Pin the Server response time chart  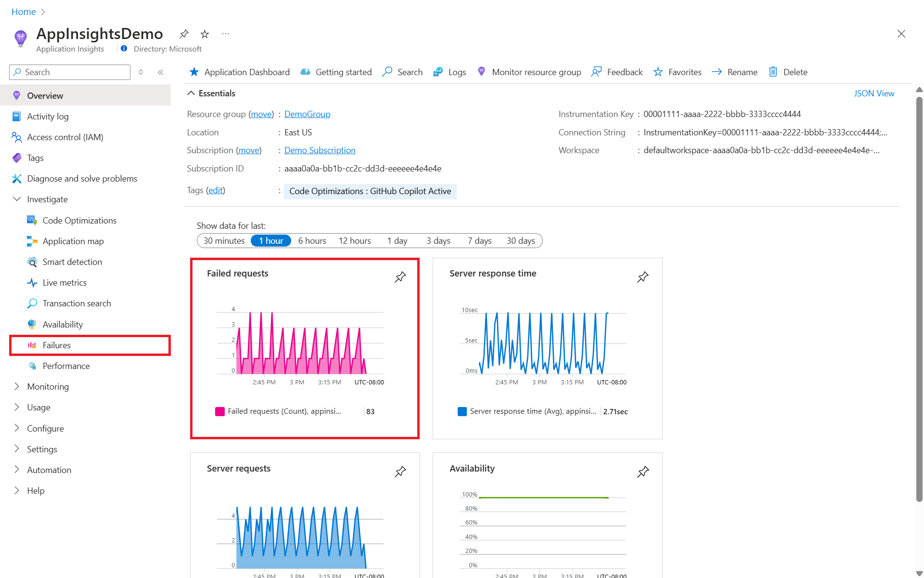tap(642, 277)
